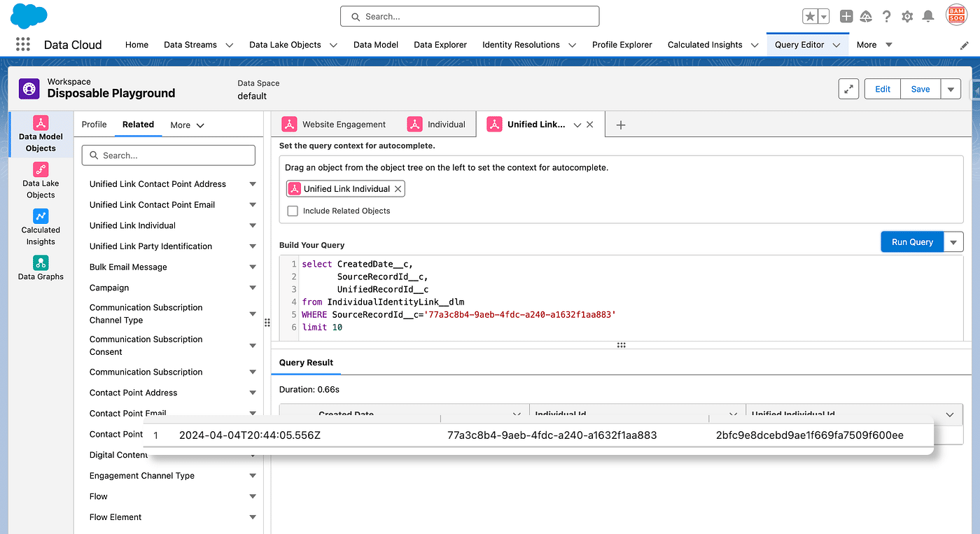
Task: Open the Run Query dropdown arrow
Action: [x=953, y=241]
